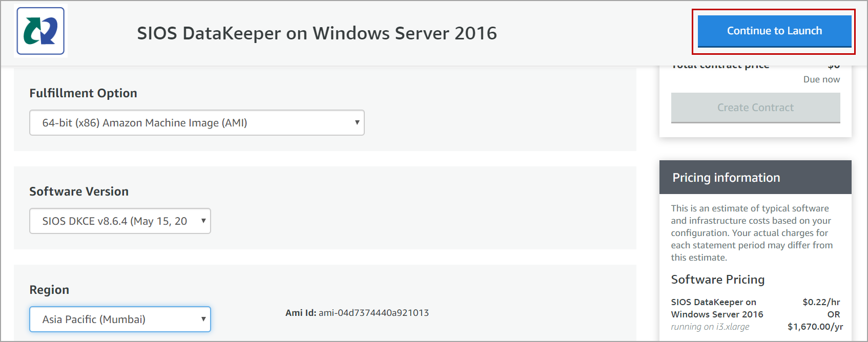Click the Region section heading
The image size is (868, 342).
49,290
